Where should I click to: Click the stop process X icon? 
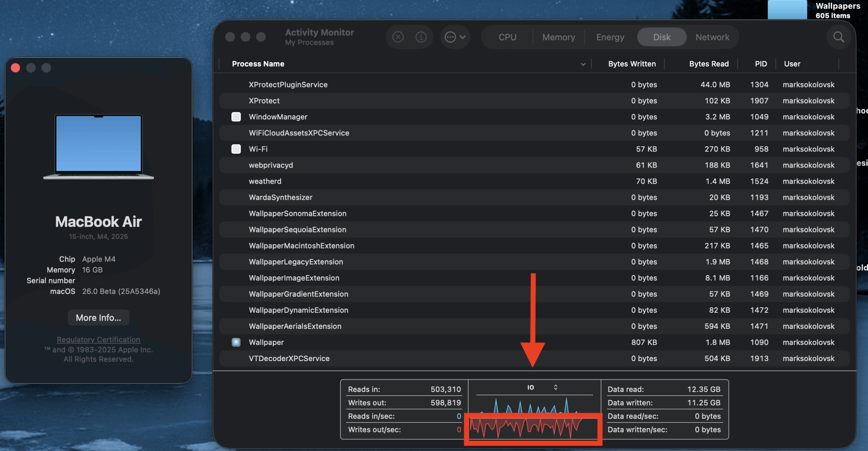click(398, 37)
